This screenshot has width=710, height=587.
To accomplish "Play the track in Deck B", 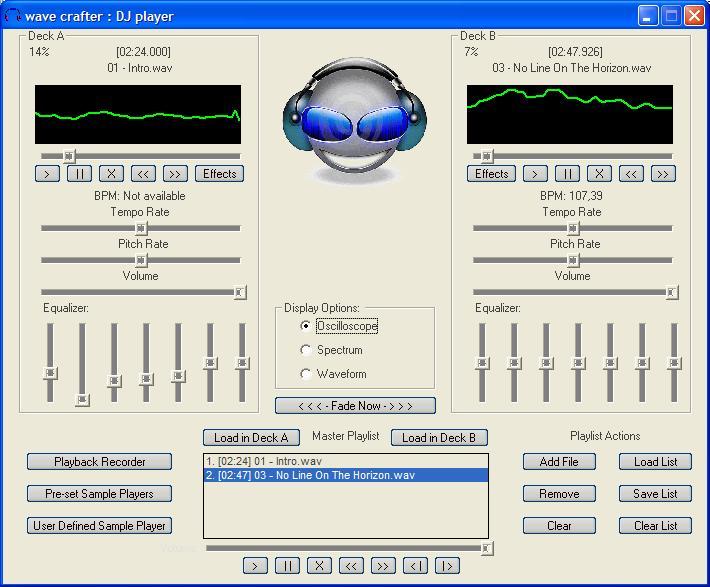I will click(535, 174).
